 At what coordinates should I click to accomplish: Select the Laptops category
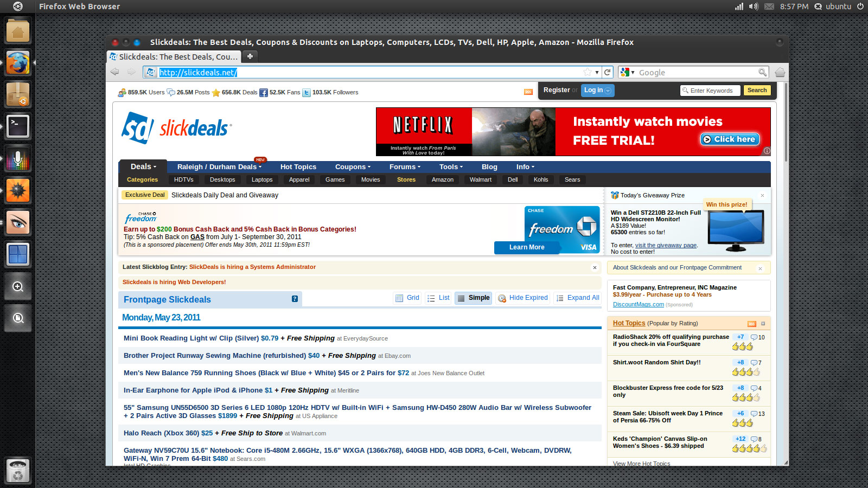(262, 179)
